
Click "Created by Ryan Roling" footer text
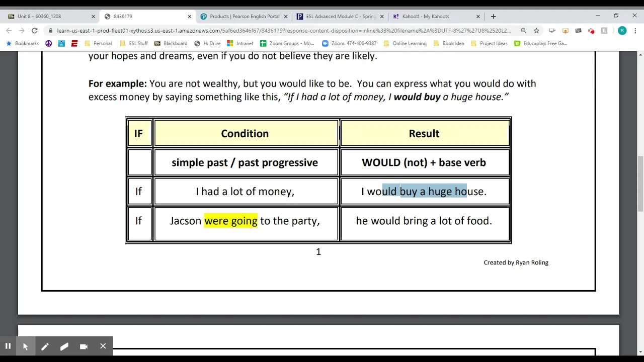point(516,262)
